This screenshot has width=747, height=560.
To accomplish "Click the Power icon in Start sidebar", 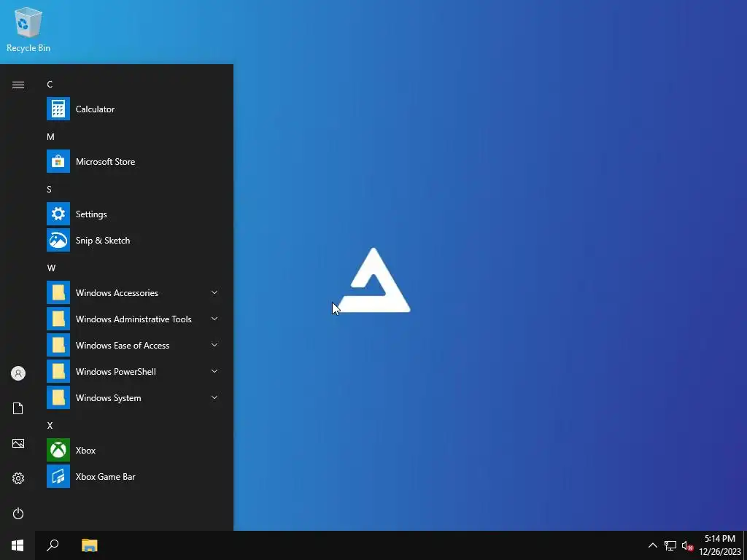I will click(18, 513).
